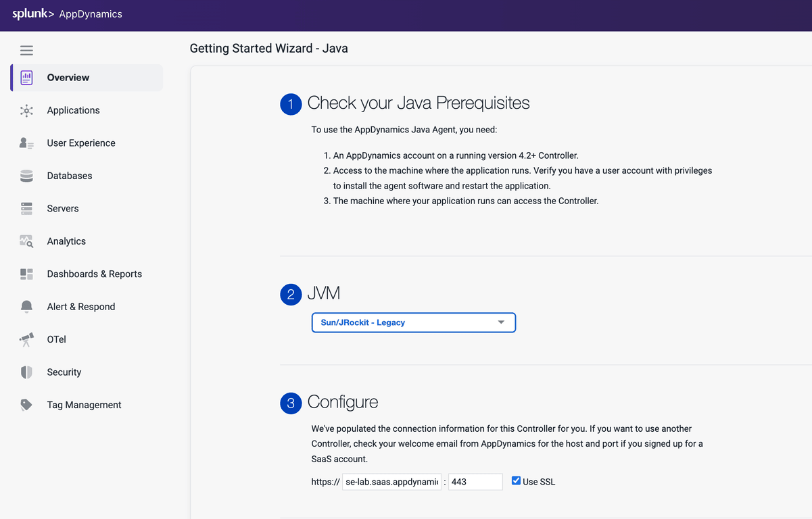Image resolution: width=812 pixels, height=519 pixels.
Task: Click the Databases cylinder icon
Action: point(26,176)
